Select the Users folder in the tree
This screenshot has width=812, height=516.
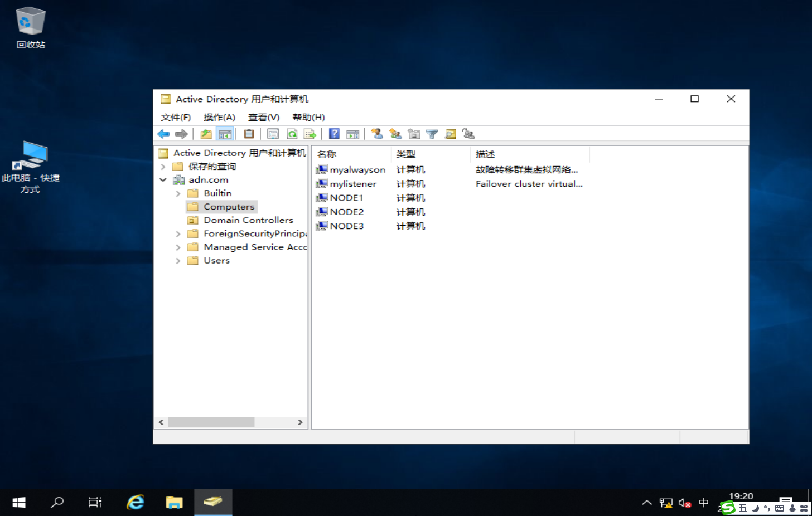tap(216, 260)
